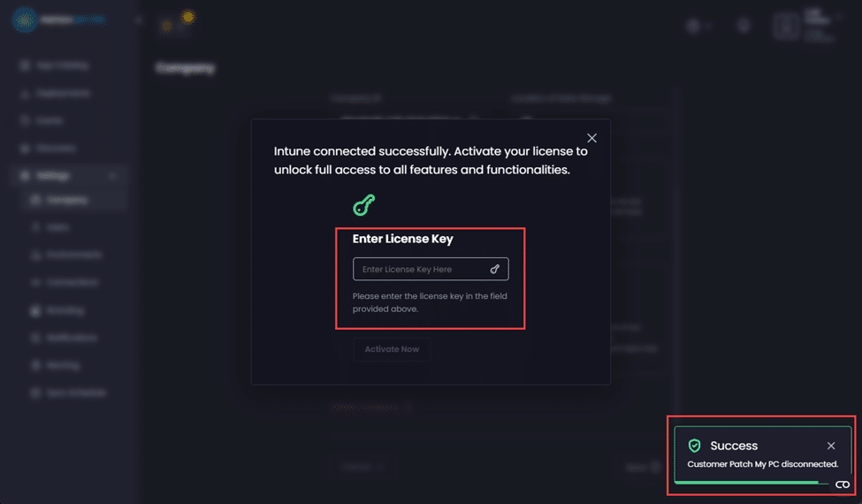Collapse the sidebar using the top chevron

coord(138,20)
